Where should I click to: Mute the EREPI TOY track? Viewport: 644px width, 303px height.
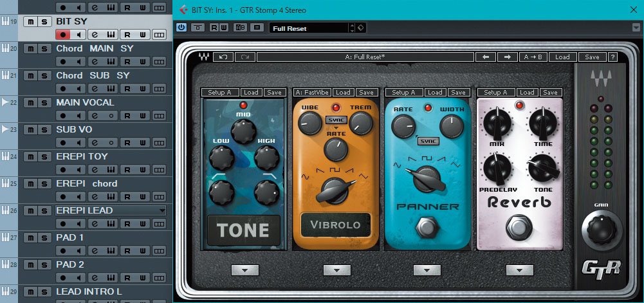click(30, 157)
